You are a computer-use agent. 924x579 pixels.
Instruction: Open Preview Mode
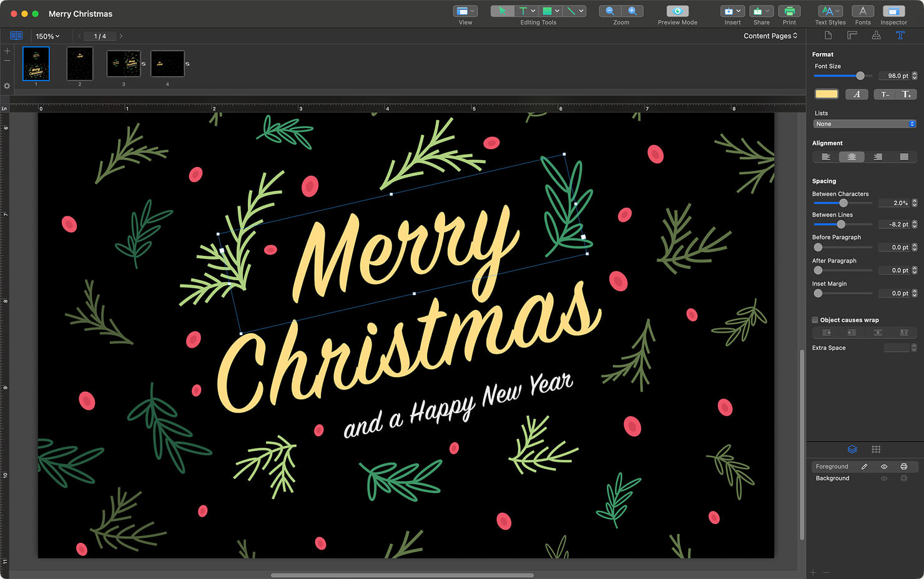tap(677, 11)
